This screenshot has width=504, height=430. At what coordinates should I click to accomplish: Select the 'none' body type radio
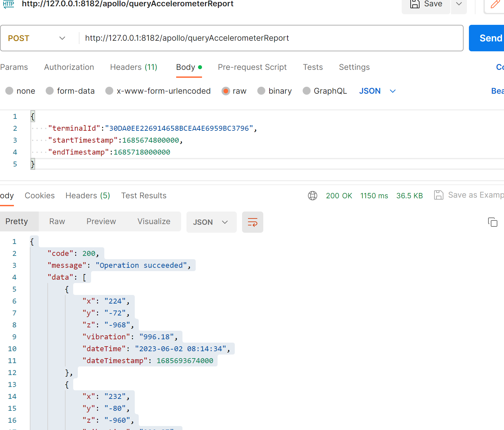pyautogui.click(x=9, y=91)
